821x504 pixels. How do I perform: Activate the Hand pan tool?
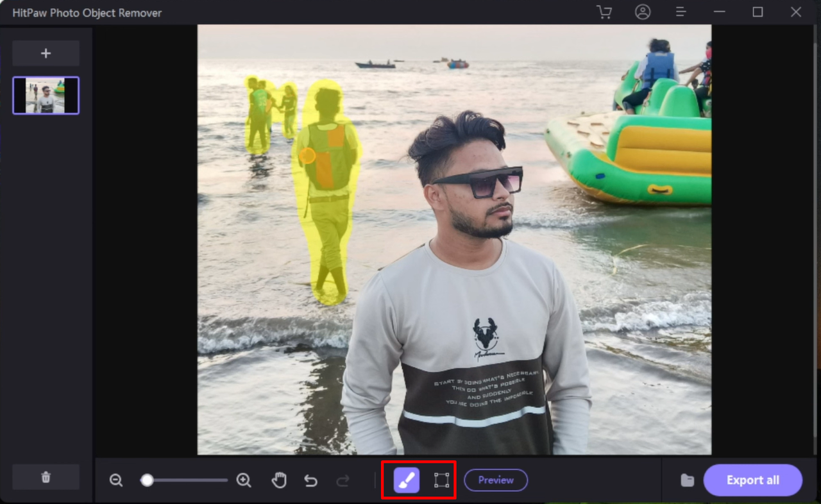pos(279,480)
